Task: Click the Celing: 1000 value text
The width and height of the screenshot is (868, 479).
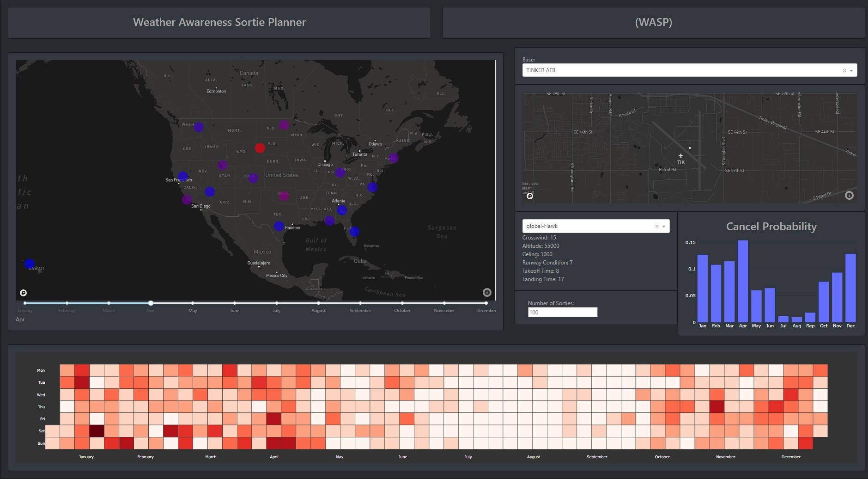Action: pos(537,254)
